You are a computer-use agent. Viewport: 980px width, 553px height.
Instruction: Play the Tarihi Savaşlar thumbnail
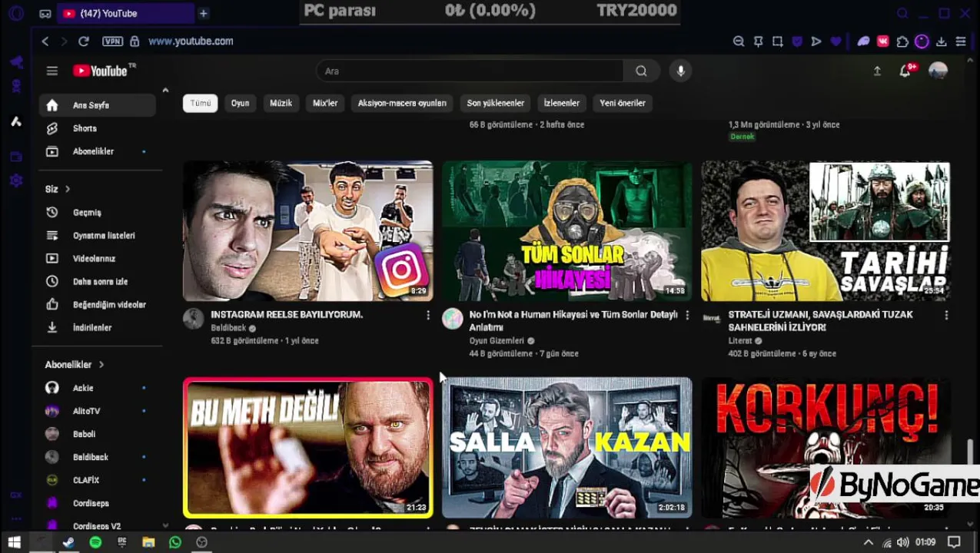pyautogui.click(x=826, y=230)
